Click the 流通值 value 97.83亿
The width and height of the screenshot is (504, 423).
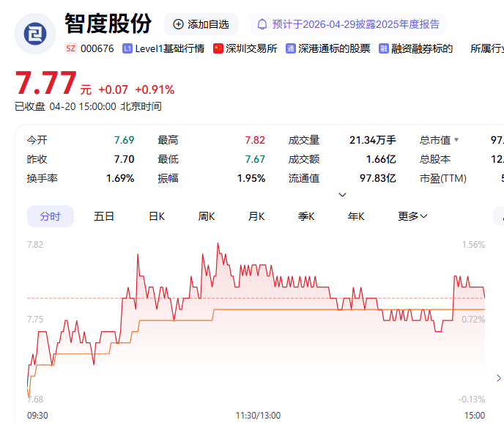tap(378, 178)
